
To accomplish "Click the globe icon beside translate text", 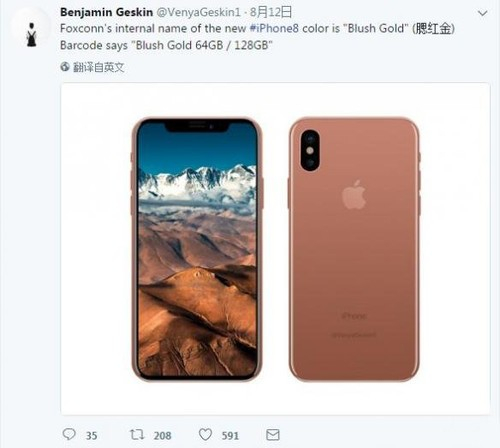I will pyautogui.click(x=65, y=67).
